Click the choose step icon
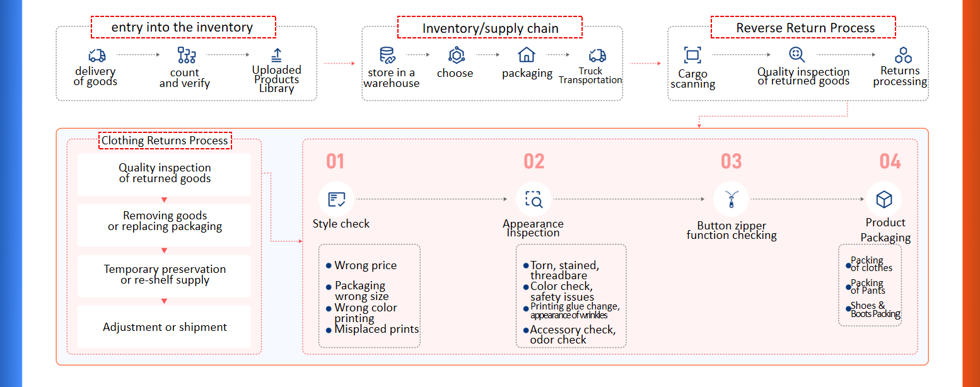Image resolution: width=980 pixels, height=387 pixels. [x=456, y=55]
